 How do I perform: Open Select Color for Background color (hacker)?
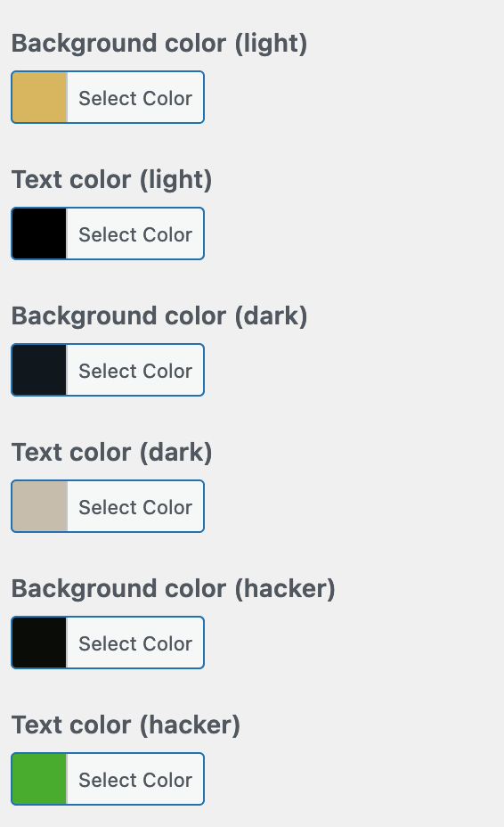135,643
